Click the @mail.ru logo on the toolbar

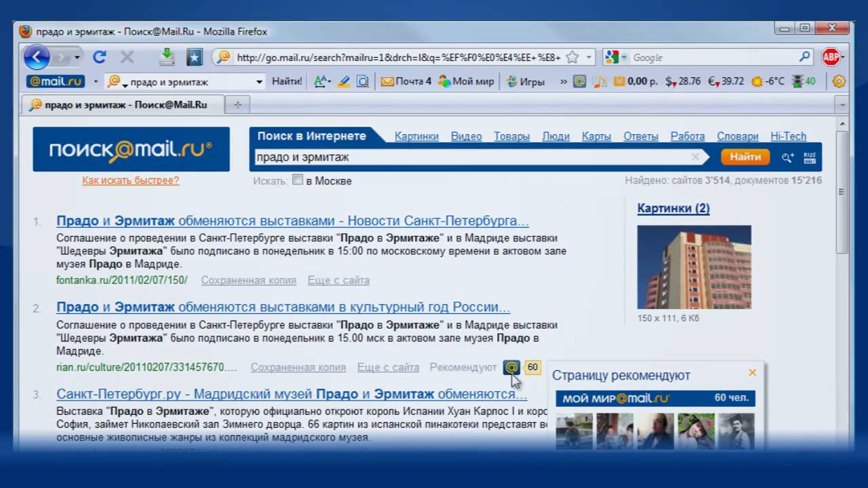[x=56, y=81]
